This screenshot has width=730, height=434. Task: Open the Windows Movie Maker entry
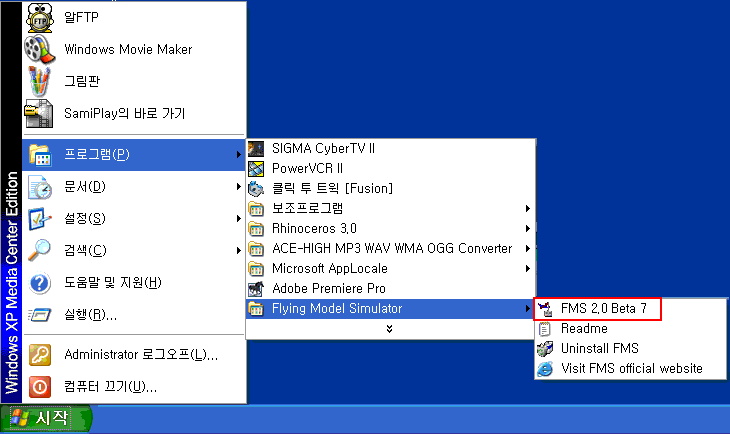tap(134, 49)
